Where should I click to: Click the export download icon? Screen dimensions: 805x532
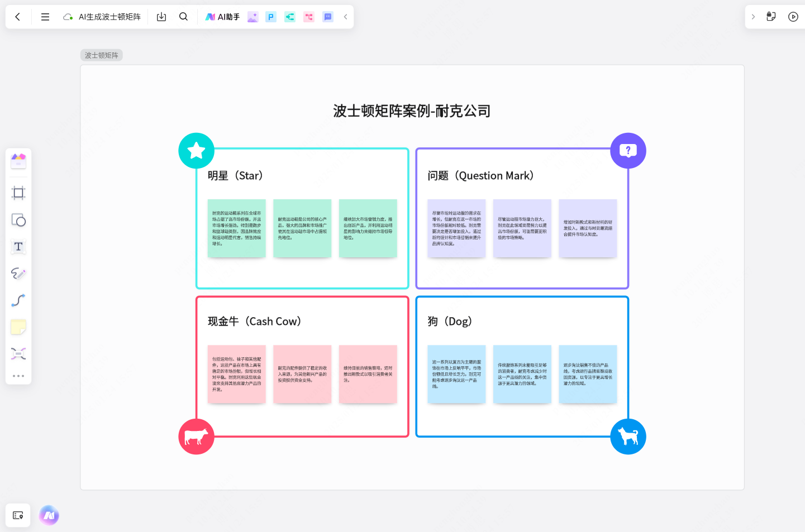click(161, 17)
